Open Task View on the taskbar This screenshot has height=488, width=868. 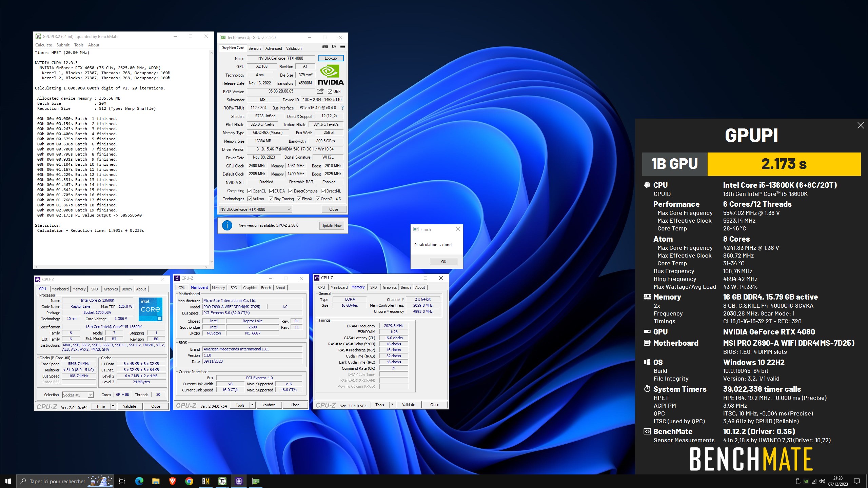[x=122, y=481]
